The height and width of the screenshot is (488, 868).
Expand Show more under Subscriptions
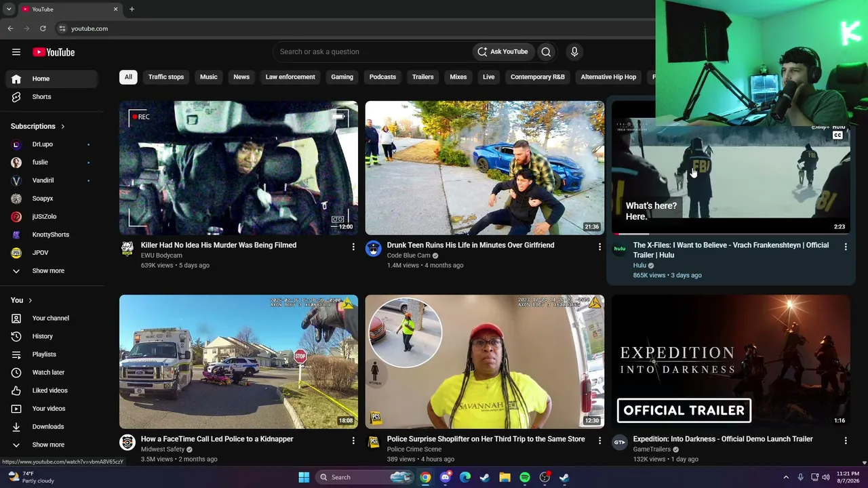click(x=52, y=270)
